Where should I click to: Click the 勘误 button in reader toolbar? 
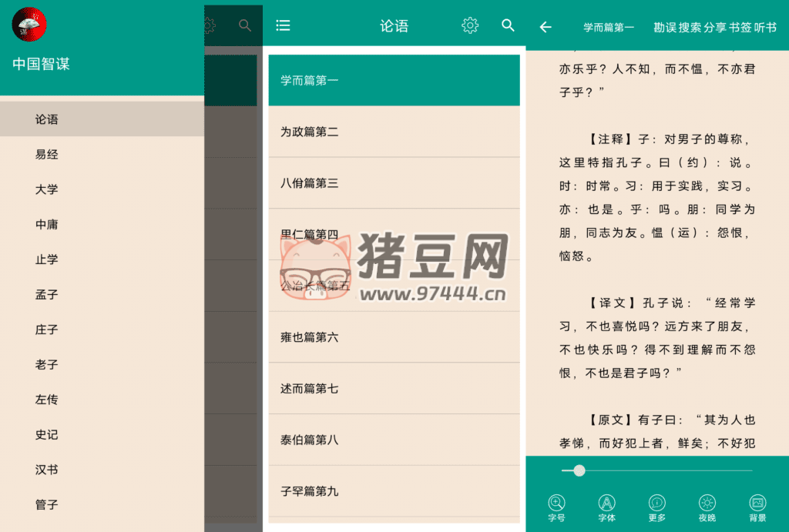(665, 27)
